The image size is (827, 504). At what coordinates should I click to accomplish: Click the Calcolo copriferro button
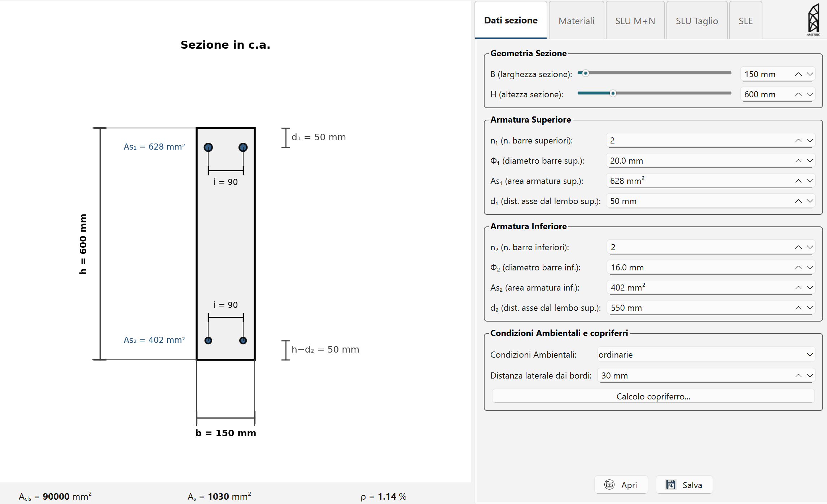653,397
